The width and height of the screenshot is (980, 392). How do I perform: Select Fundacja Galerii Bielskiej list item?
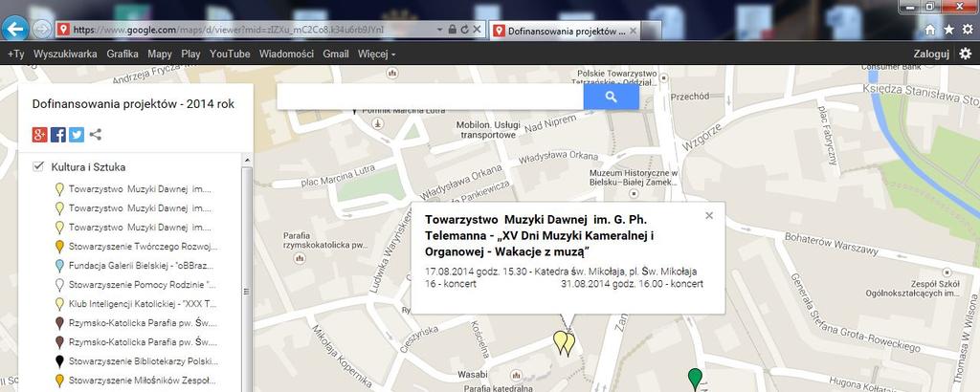(143, 265)
